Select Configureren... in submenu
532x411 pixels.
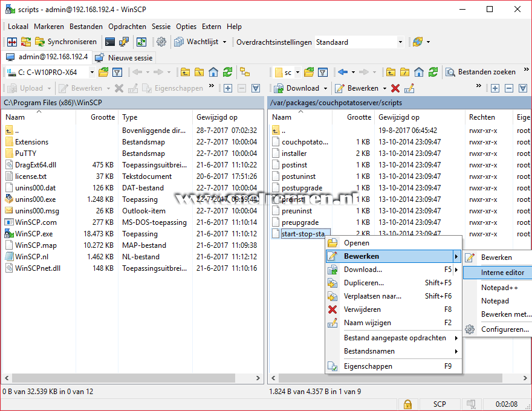click(x=498, y=329)
